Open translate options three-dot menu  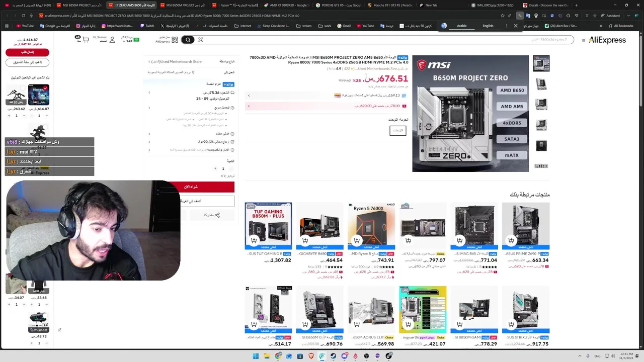pyautogui.click(x=506, y=26)
